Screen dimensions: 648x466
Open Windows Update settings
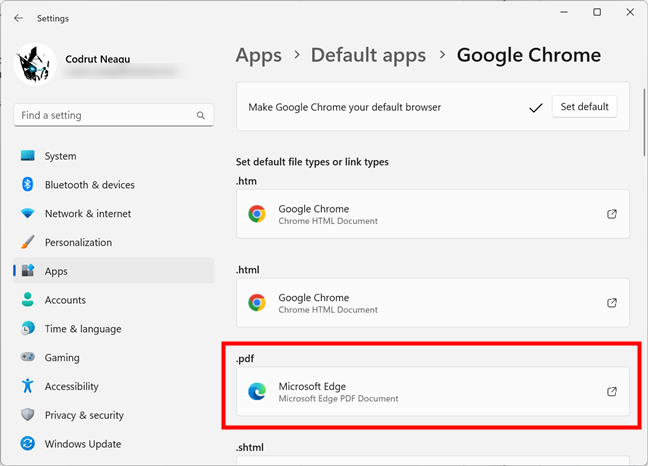83,444
